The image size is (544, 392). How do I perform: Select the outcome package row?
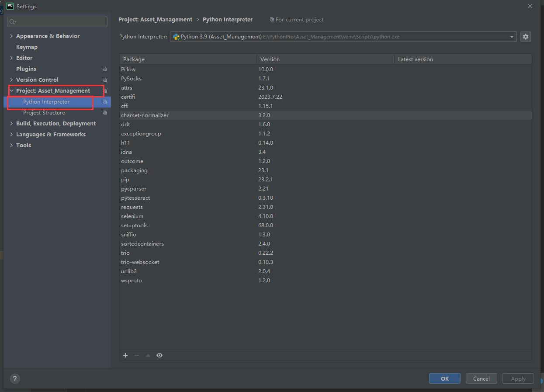326,161
